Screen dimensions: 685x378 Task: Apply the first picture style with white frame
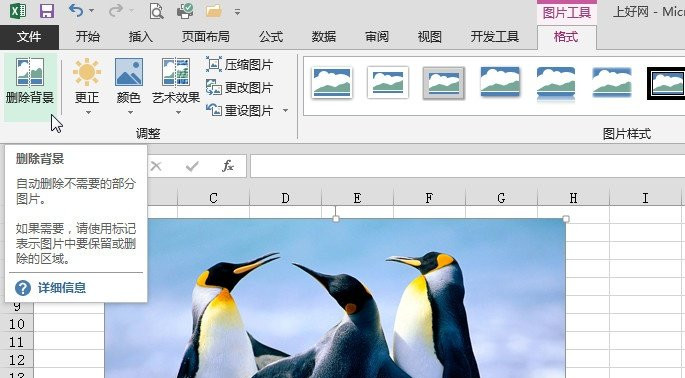click(x=332, y=82)
